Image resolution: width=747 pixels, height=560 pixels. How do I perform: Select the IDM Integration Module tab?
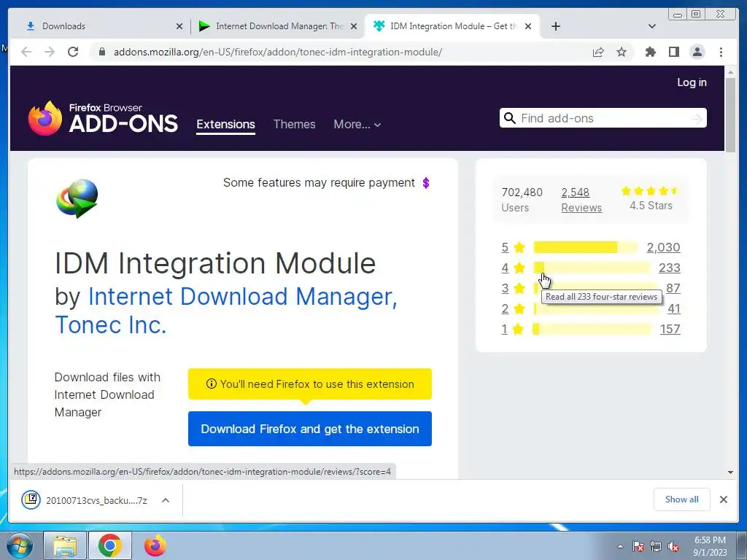tap(452, 26)
